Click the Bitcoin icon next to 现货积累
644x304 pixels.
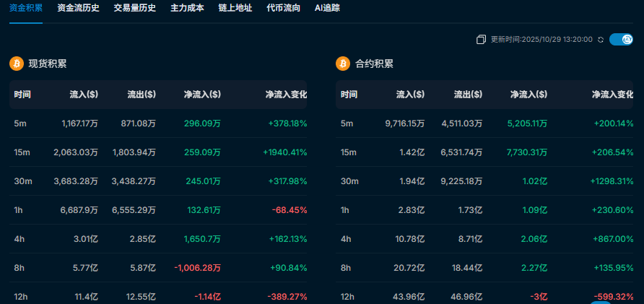pos(16,64)
